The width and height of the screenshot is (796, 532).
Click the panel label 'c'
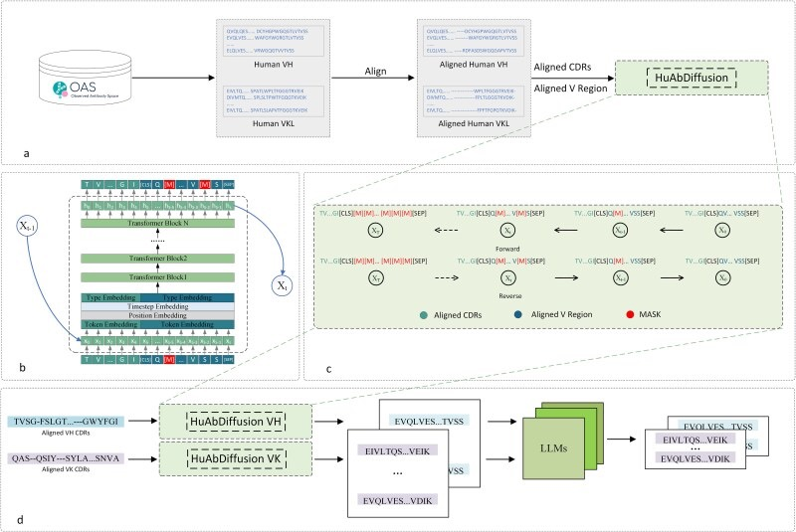(x=328, y=369)
